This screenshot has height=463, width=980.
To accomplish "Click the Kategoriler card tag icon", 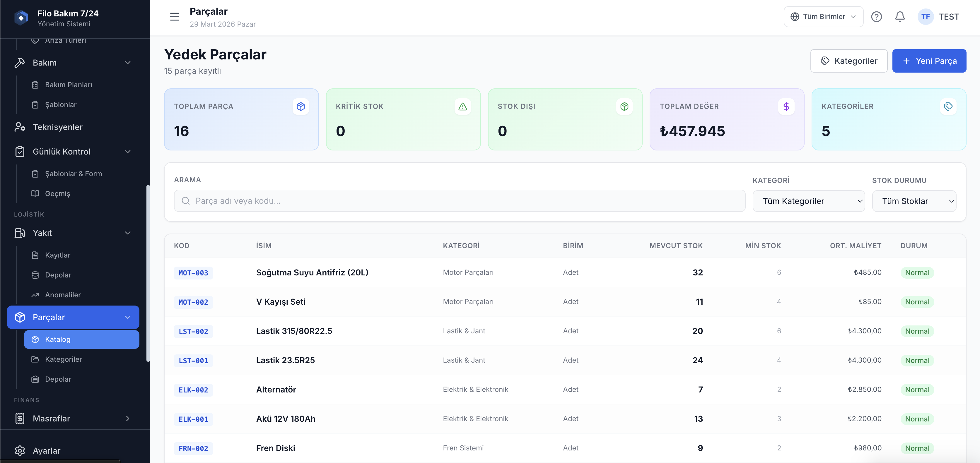I will (x=948, y=107).
